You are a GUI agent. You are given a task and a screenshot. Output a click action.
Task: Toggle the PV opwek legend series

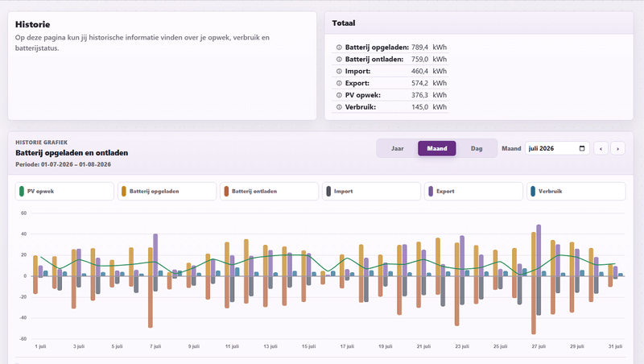click(x=64, y=191)
